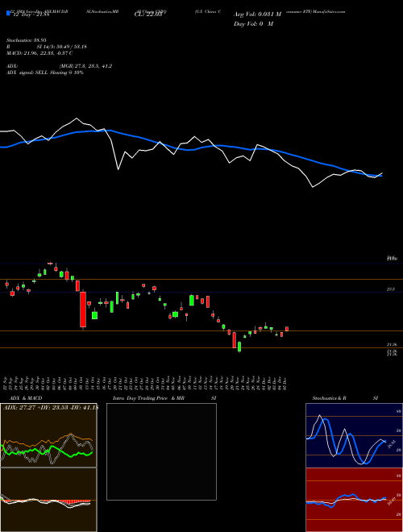Screen dimensions: 403x532
Task: Click the 'Intra Day Trading Price & MR' title
Action: pos(148,398)
